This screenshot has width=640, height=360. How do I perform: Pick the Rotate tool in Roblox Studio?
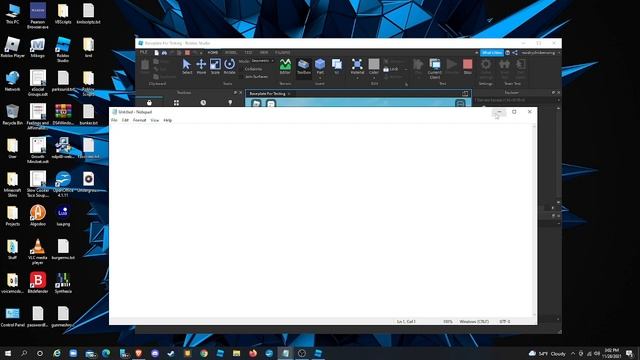229,66
